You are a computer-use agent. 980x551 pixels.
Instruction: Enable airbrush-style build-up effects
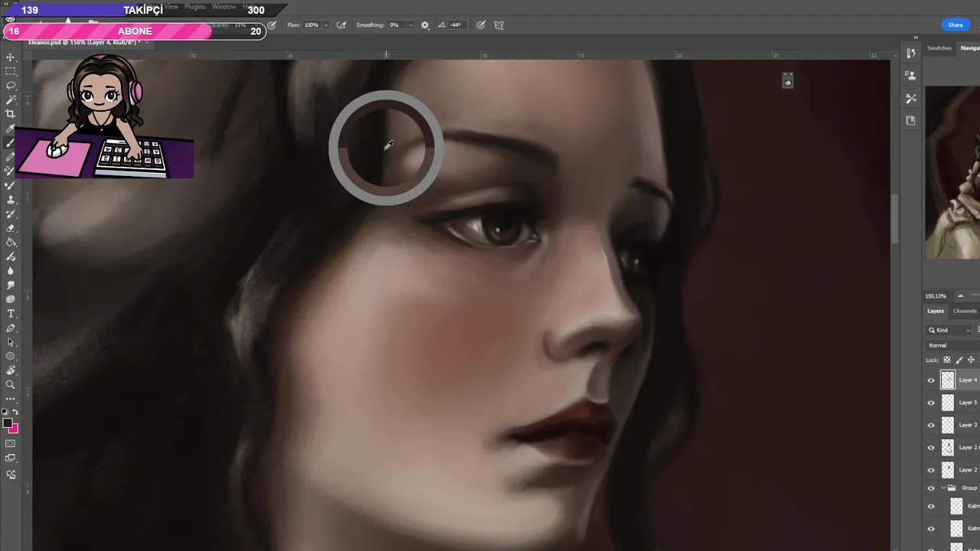click(341, 25)
